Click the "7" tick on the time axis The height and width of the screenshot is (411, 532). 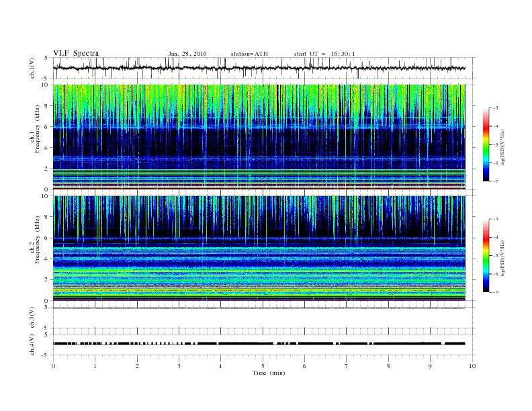click(347, 366)
